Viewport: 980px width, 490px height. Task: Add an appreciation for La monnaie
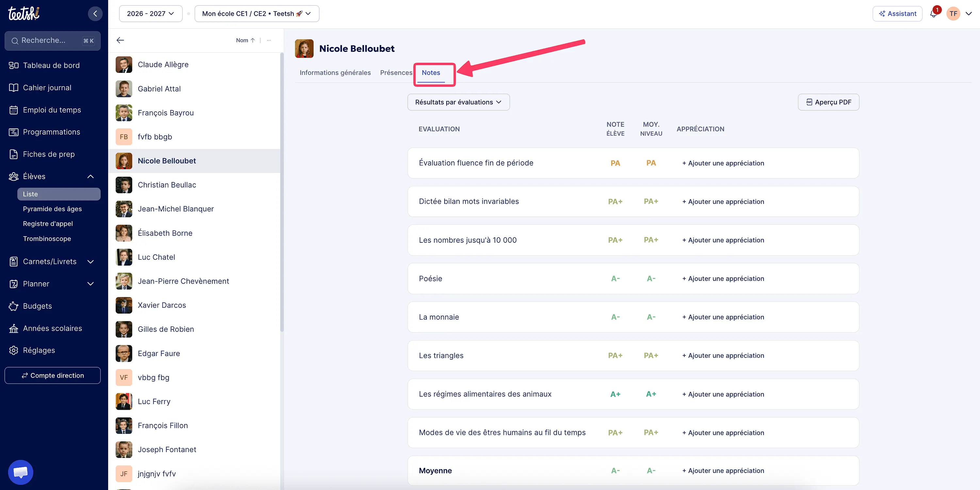[x=723, y=317]
